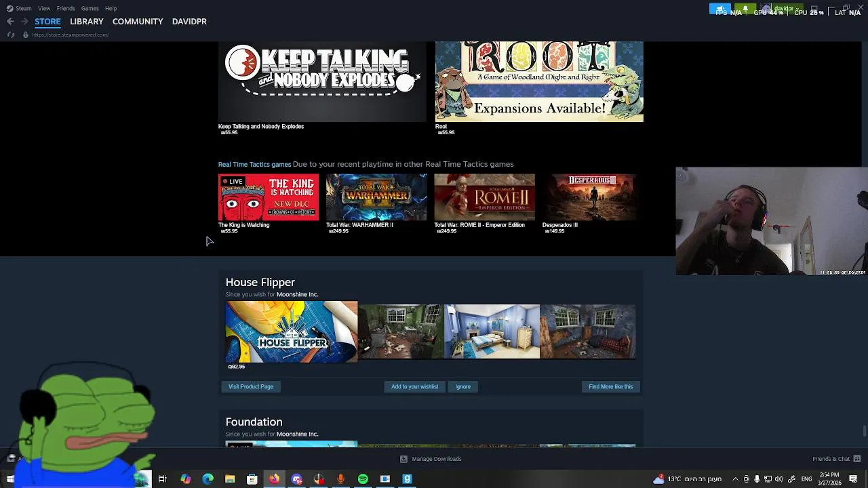Click Ignore for House Flipper

click(x=462, y=386)
